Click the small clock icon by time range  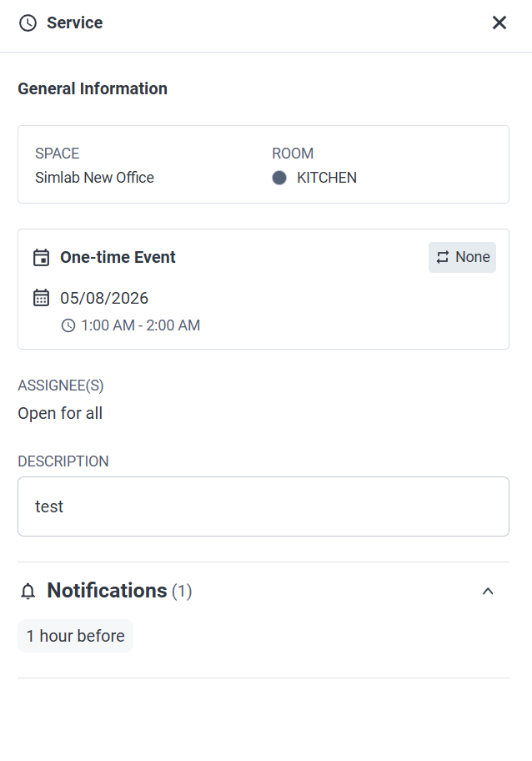(68, 325)
